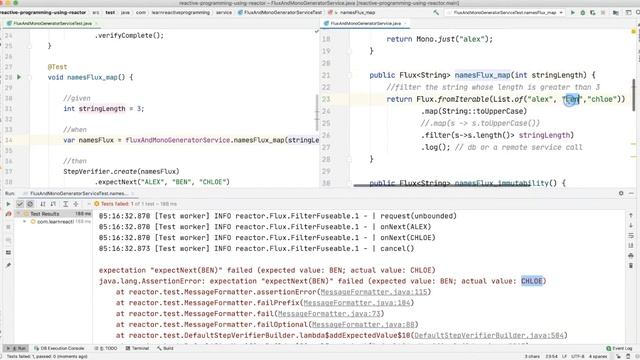This screenshot has width=640, height=360.
Task: Run the selected configuration
Action: [x=573, y=13]
